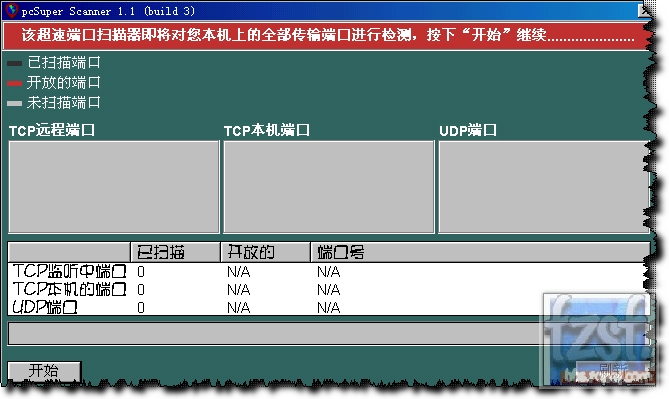
Task: Click the 刷新 refresh button
Action: pyautogui.click(x=613, y=370)
